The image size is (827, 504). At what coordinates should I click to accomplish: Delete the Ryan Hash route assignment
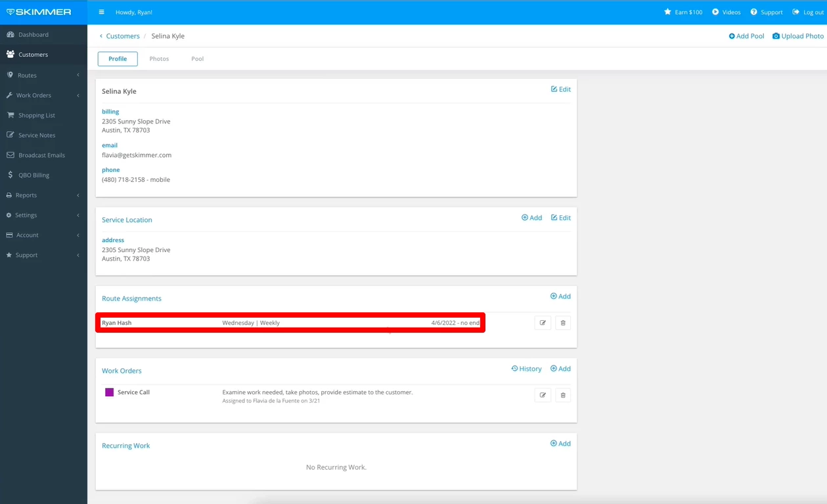coord(563,323)
